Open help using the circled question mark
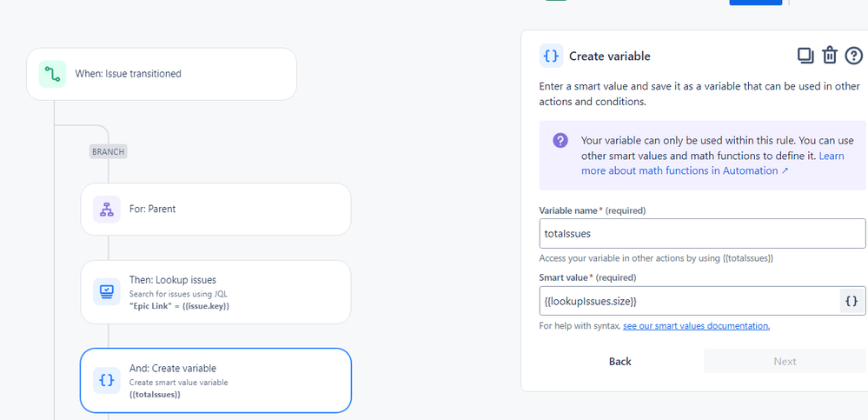The image size is (868, 420). click(853, 56)
